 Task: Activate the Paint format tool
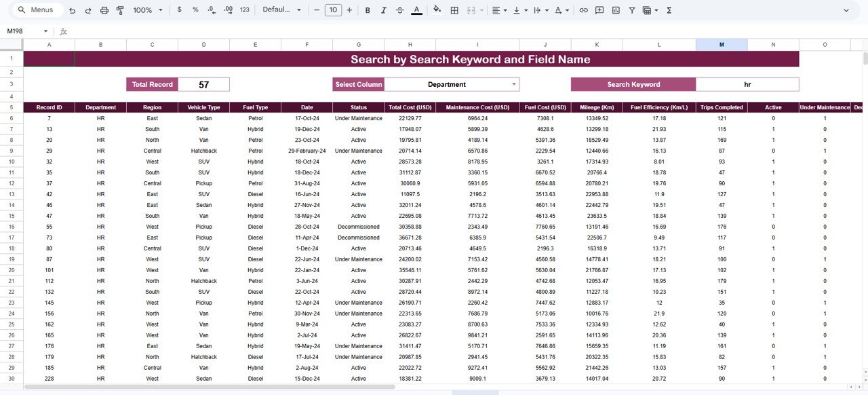click(x=120, y=10)
